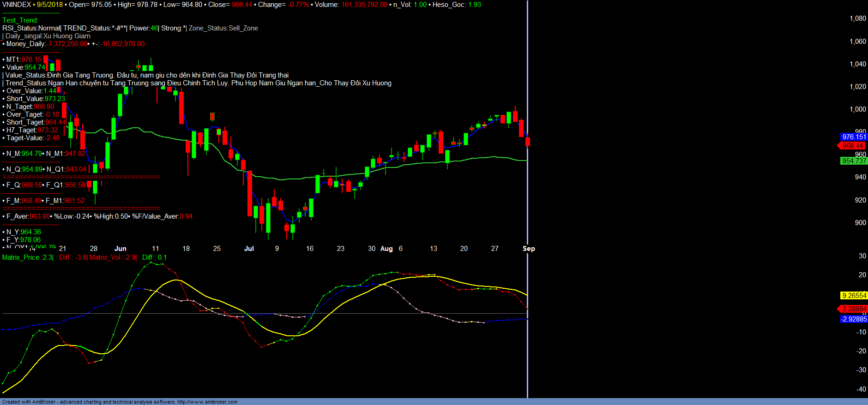Click the Daily_singal Xu Huong Giam text
The image size is (868, 405).
tap(48, 36)
